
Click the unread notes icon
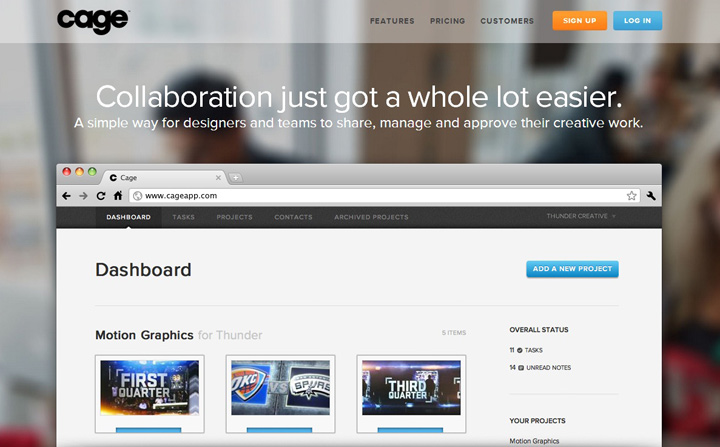coord(521,368)
